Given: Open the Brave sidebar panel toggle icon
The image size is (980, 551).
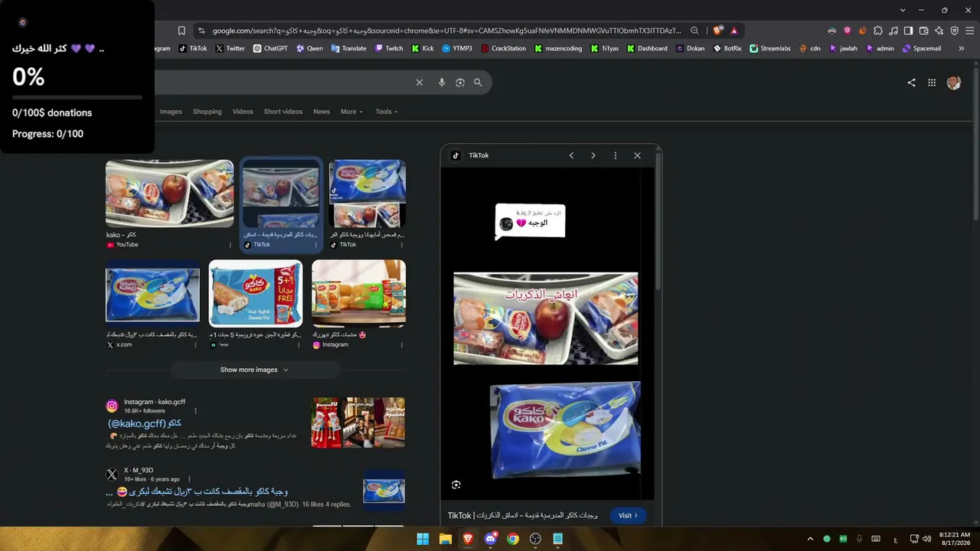Looking at the screenshot, I should point(908,31).
